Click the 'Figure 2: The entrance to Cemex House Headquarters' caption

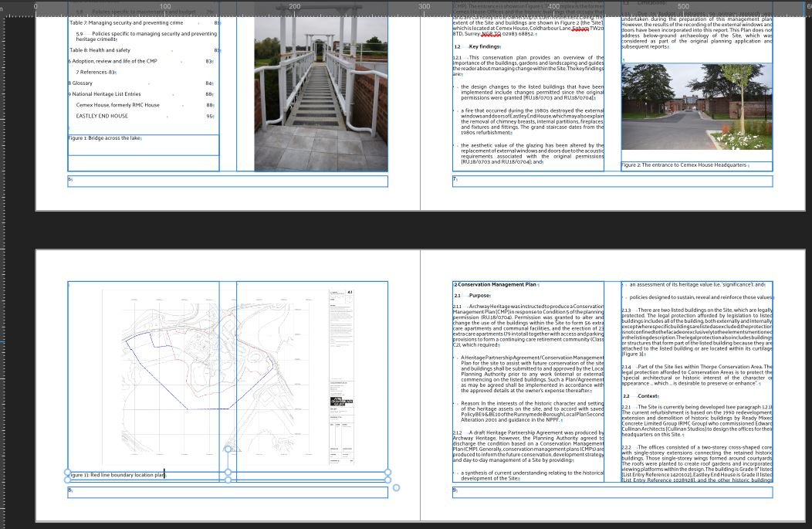[685, 165]
